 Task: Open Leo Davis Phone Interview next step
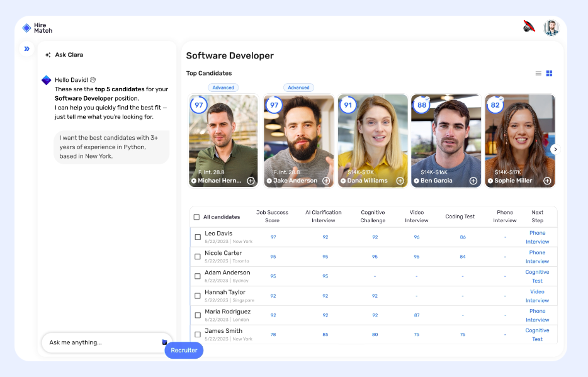537,237
